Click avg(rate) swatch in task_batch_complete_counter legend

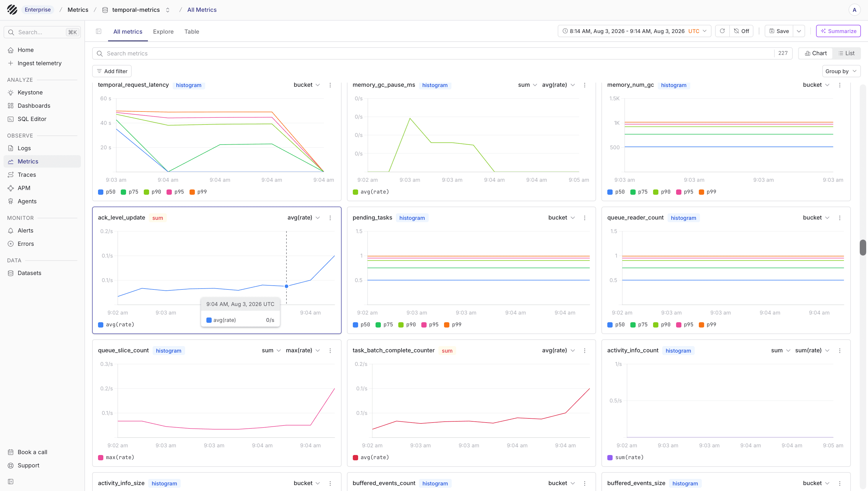point(355,458)
